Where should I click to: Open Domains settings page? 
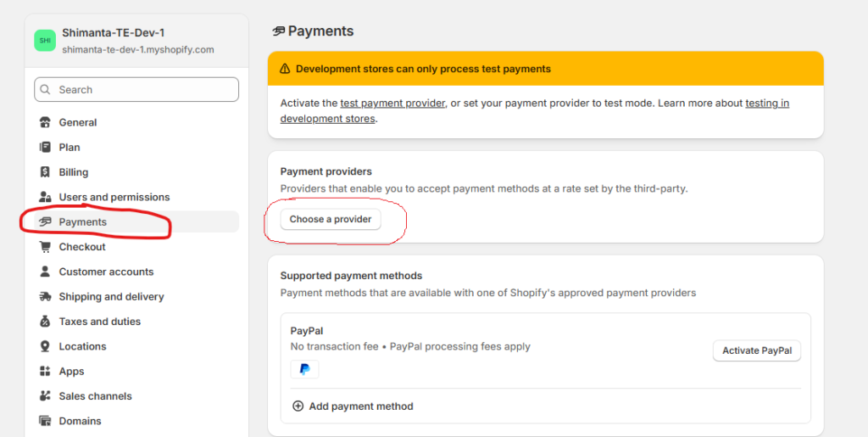pos(80,421)
